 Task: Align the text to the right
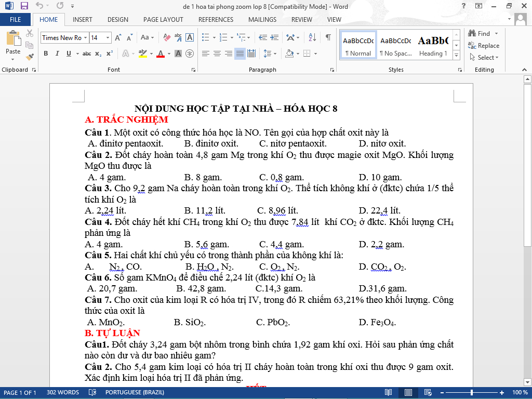(x=229, y=54)
